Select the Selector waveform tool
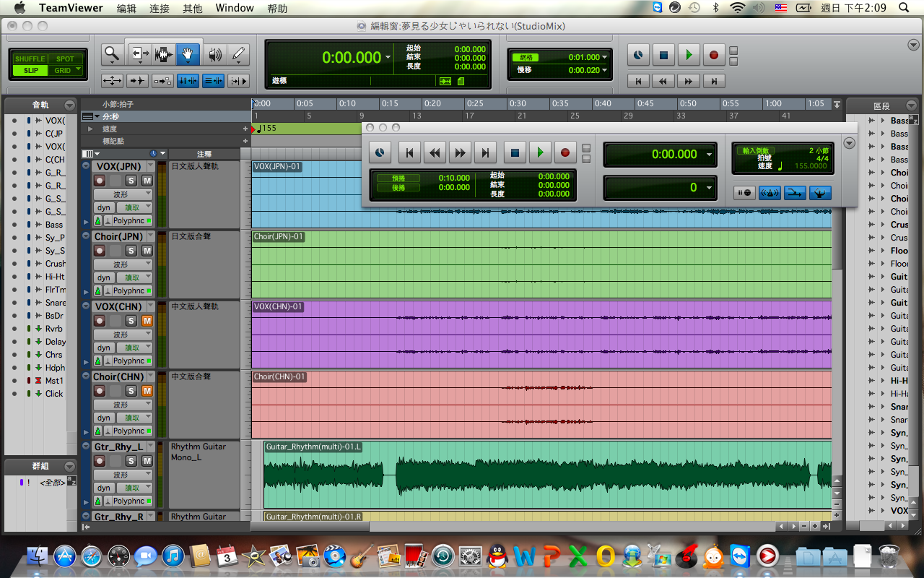924x578 pixels. pos(164,54)
